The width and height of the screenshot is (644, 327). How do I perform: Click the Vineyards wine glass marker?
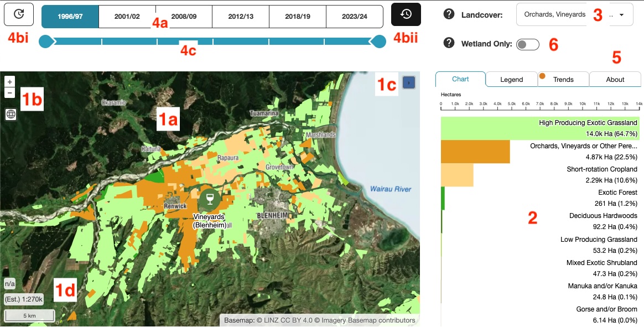click(x=209, y=198)
